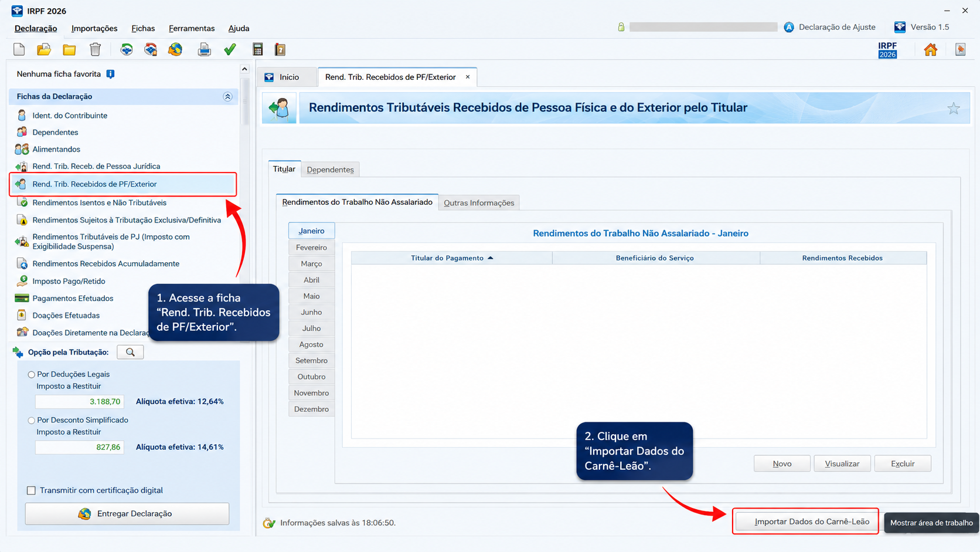Switch to the Início tab
This screenshot has height=552, width=980.
(287, 77)
